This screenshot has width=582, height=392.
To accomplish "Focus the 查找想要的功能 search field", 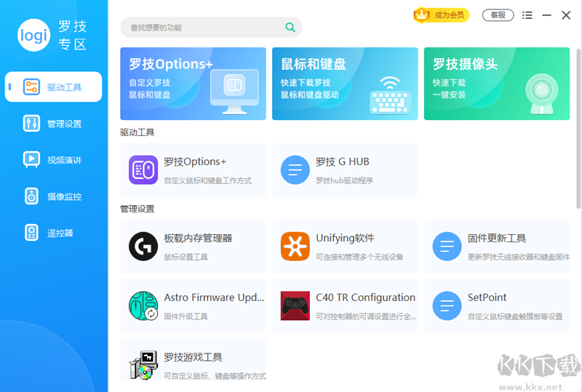I will (x=211, y=27).
